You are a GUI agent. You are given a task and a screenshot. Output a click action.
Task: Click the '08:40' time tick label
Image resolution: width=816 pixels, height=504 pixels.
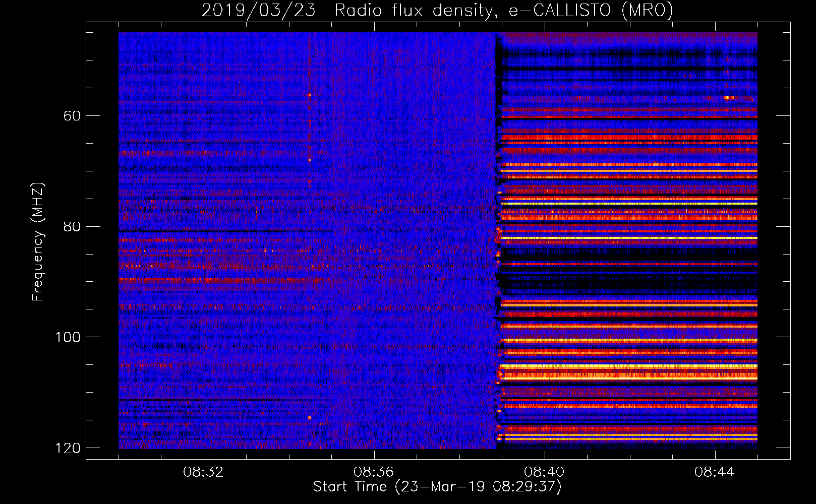544,472
